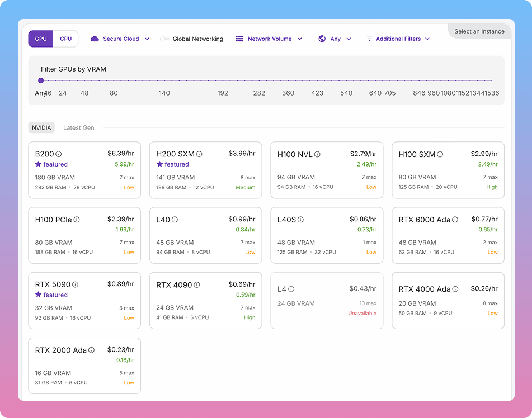The image size is (532, 418).
Task: Click the H100 PCIe info icon
Action: pyautogui.click(x=77, y=220)
